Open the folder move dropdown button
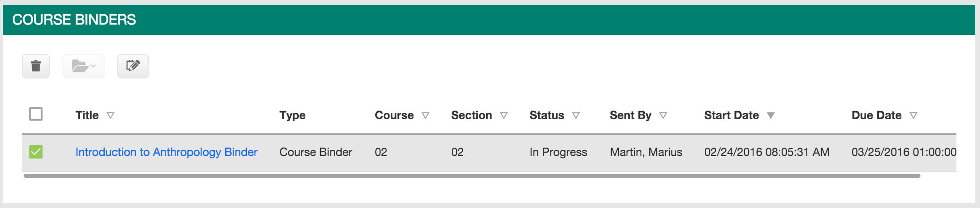Image resolution: width=980 pixels, height=208 pixels. 84,66
